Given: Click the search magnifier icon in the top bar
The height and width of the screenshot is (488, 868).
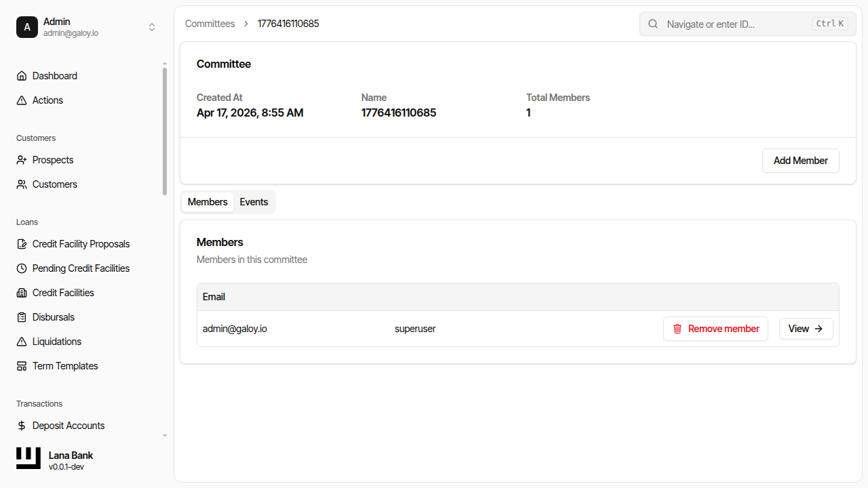Looking at the screenshot, I should tap(652, 24).
